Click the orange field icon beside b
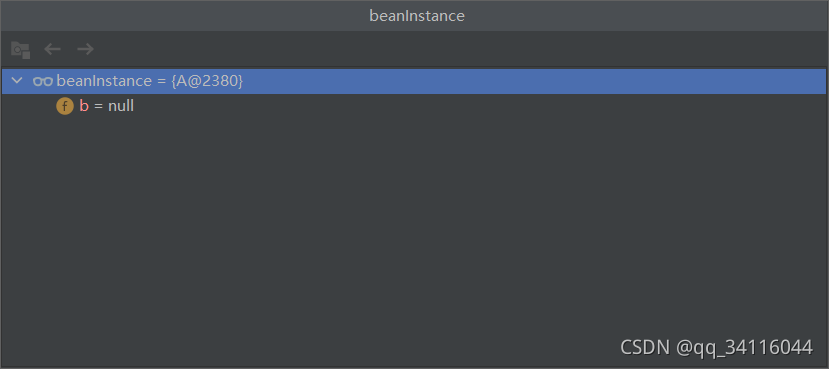This screenshot has height=369, width=829. pos(65,106)
